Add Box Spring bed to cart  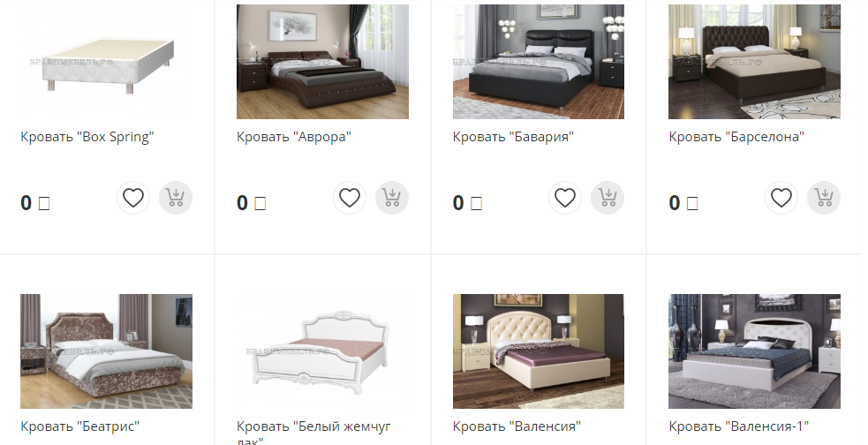point(176,198)
